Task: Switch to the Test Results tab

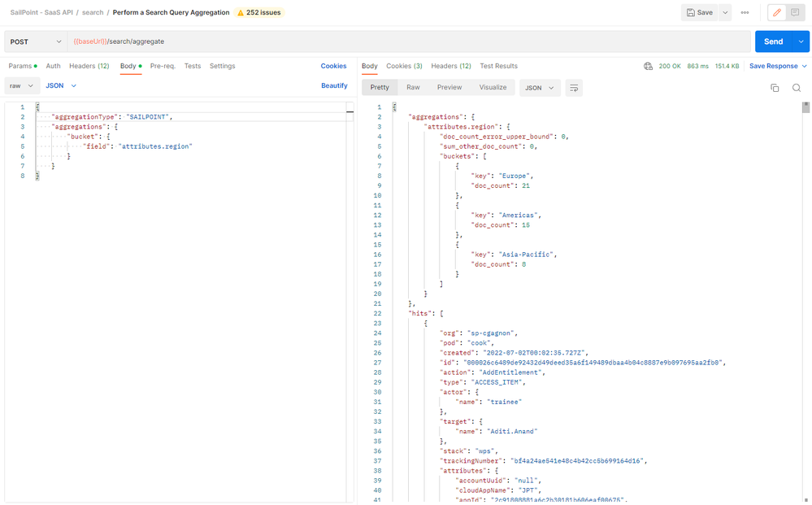Action: click(498, 66)
